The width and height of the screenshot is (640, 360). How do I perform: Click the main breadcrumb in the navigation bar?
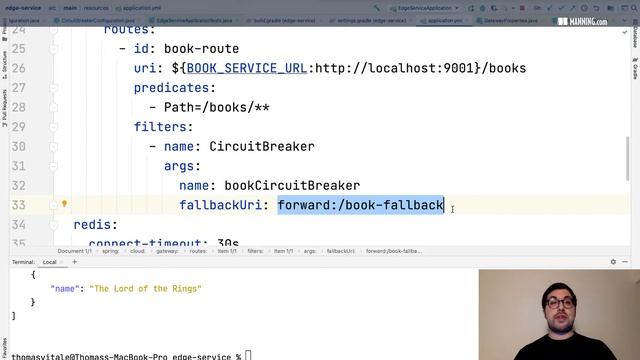coord(70,8)
